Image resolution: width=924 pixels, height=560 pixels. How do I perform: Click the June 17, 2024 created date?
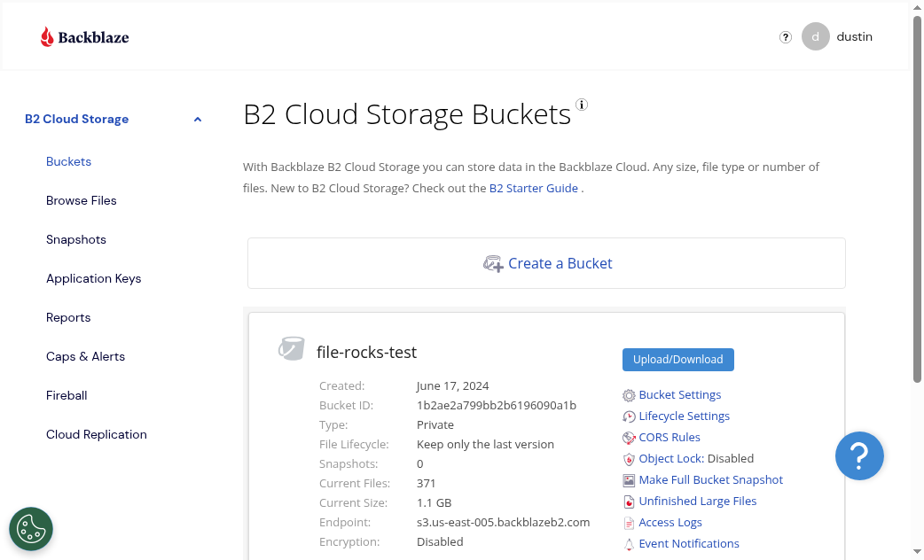(452, 385)
